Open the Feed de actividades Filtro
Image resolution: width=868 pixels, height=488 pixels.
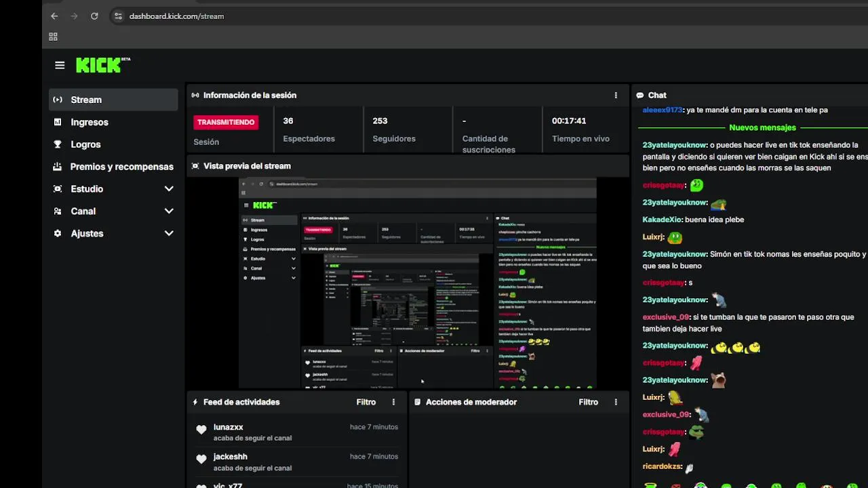(x=366, y=402)
